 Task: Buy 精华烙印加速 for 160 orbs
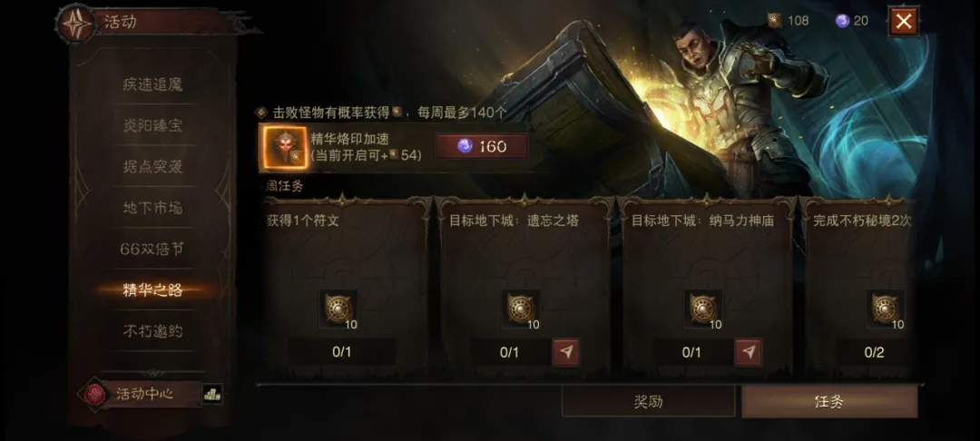[481, 146]
